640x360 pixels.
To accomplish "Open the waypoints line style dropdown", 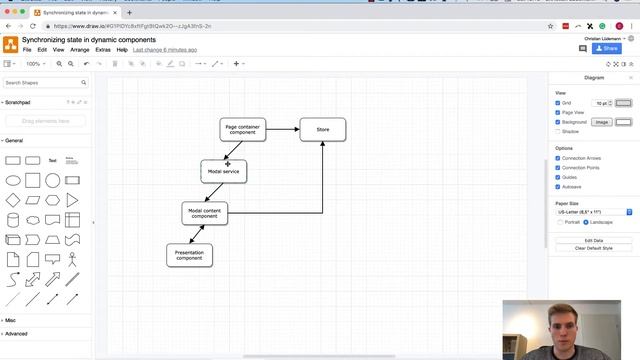I will [217, 64].
